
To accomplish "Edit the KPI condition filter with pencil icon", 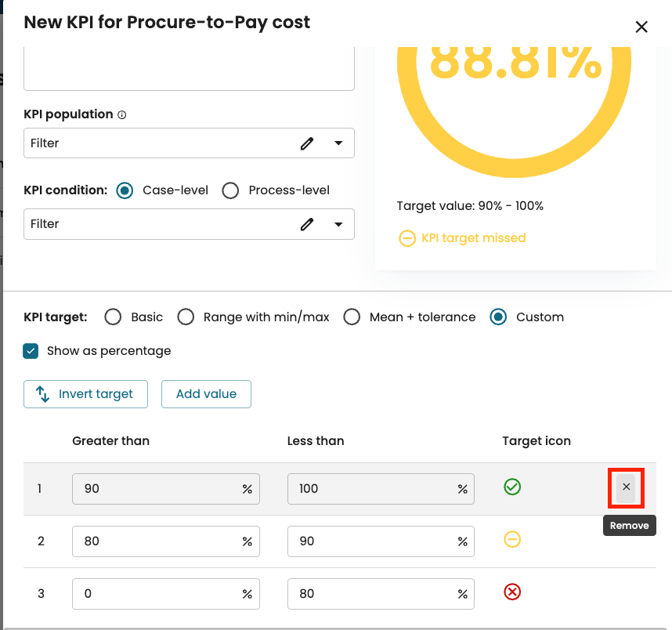I will [307, 224].
